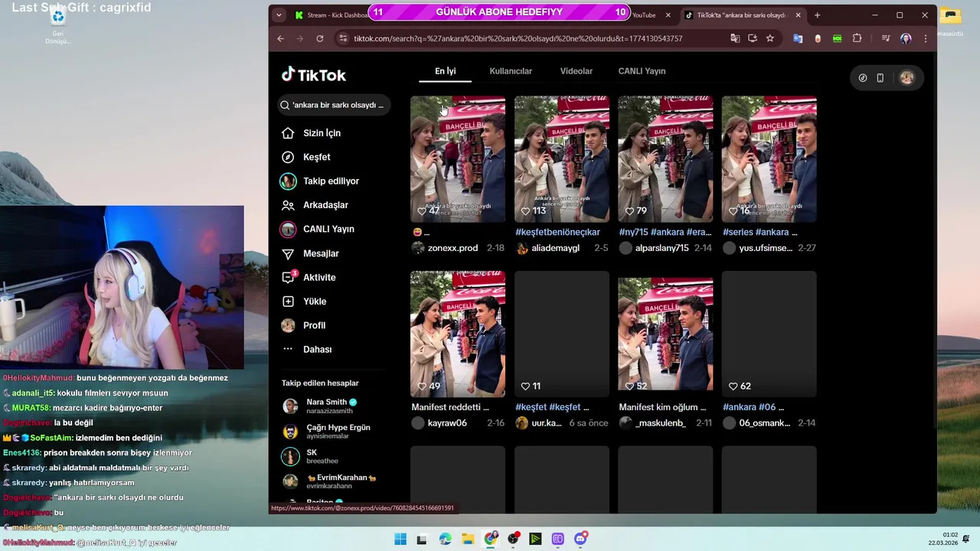The image size is (980, 551).
Task: Open video thumbnail with 52 likes
Action: tap(665, 334)
